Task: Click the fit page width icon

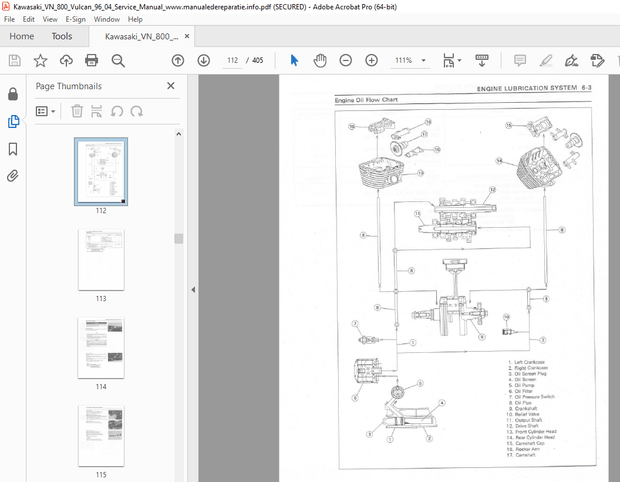Action: [448, 60]
